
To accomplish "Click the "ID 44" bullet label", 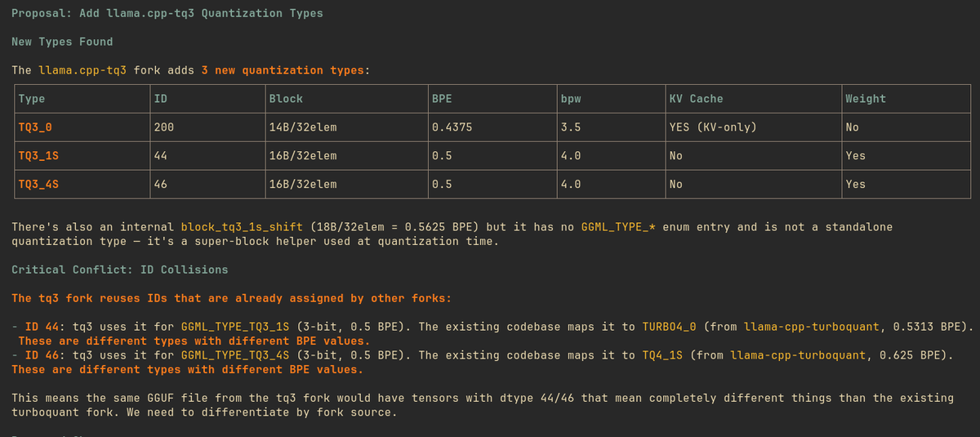I will click(x=42, y=327).
